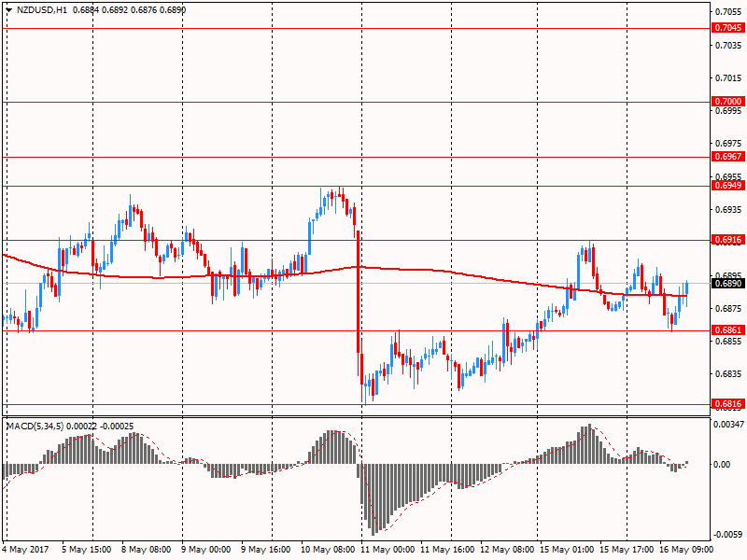The height and width of the screenshot is (560, 747).
Task: Click the 11 May 16:00 time label
Action: [x=447, y=549]
